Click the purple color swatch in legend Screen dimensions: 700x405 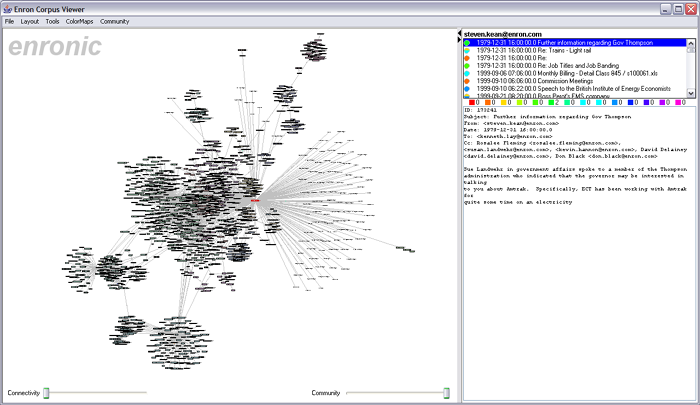662,103
